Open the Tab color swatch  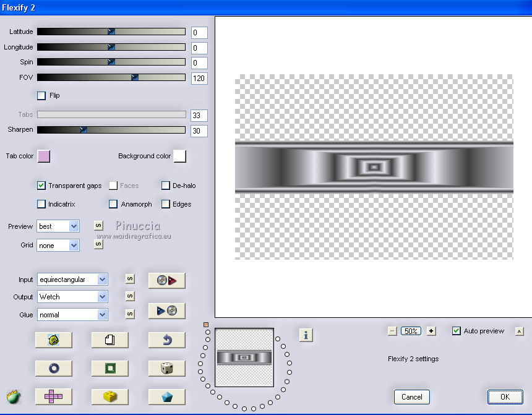click(x=44, y=156)
